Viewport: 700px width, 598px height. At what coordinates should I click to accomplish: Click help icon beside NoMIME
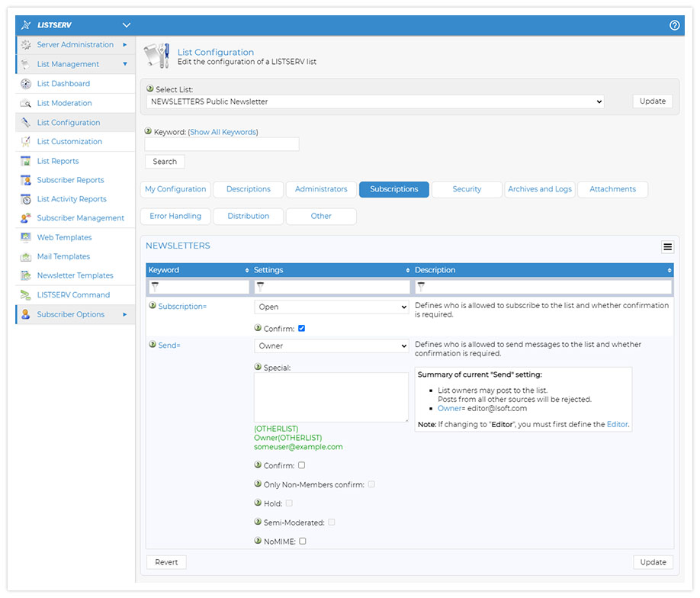(258, 540)
